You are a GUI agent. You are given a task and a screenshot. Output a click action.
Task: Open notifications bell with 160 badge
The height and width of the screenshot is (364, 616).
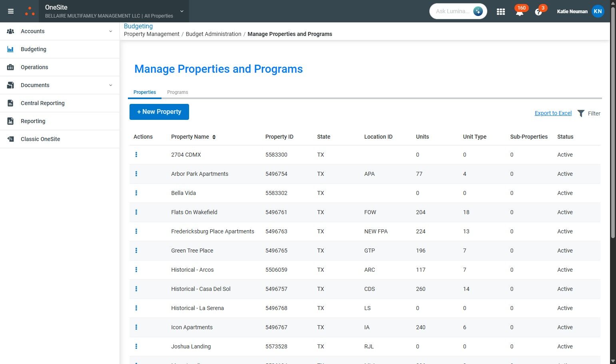[519, 12]
